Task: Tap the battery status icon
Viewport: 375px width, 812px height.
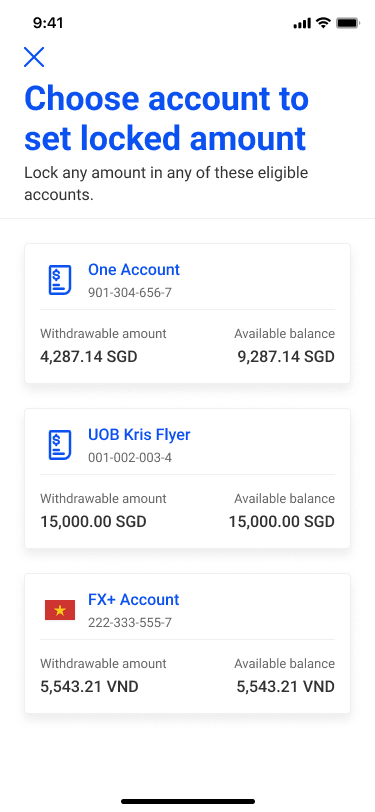Action: pos(348,23)
